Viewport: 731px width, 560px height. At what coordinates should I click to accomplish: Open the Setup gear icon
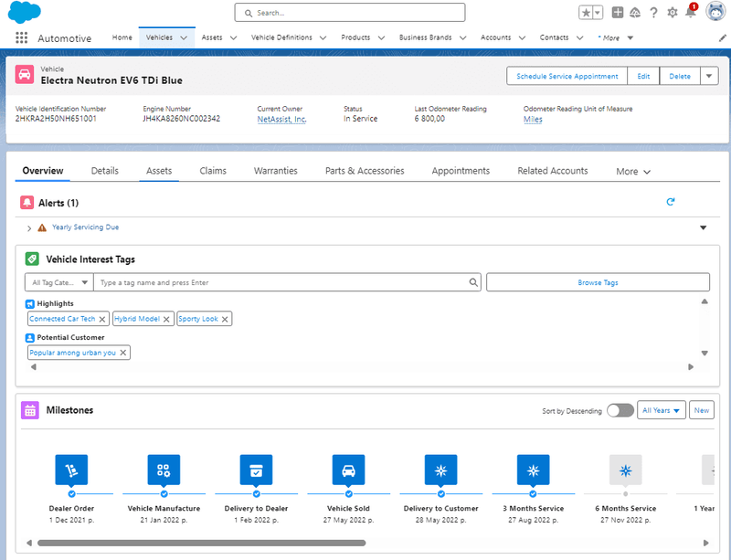pos(672,13)
